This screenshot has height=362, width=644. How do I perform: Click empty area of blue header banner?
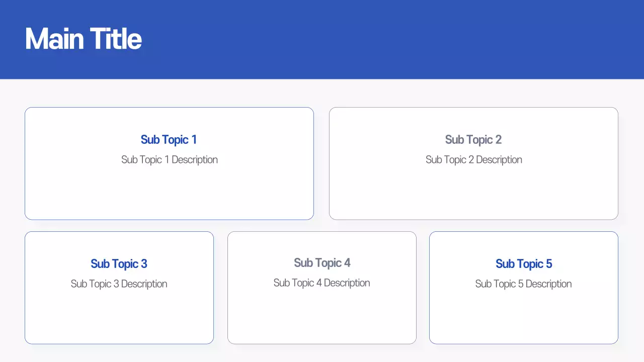coord(382,39)
